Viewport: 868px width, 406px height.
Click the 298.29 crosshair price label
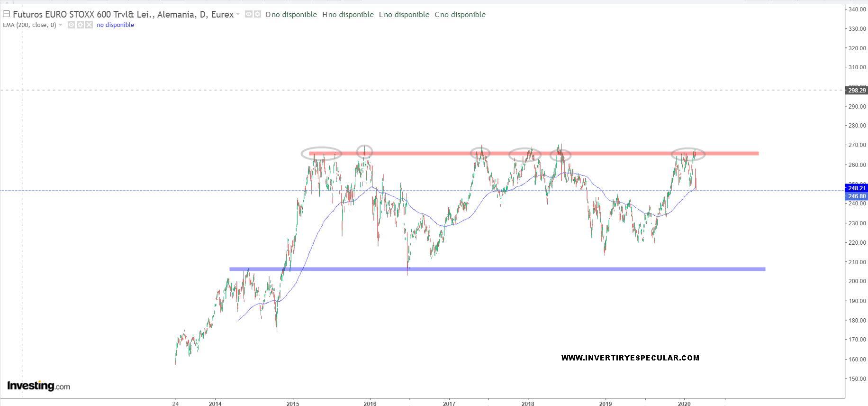tap(857, 90)
